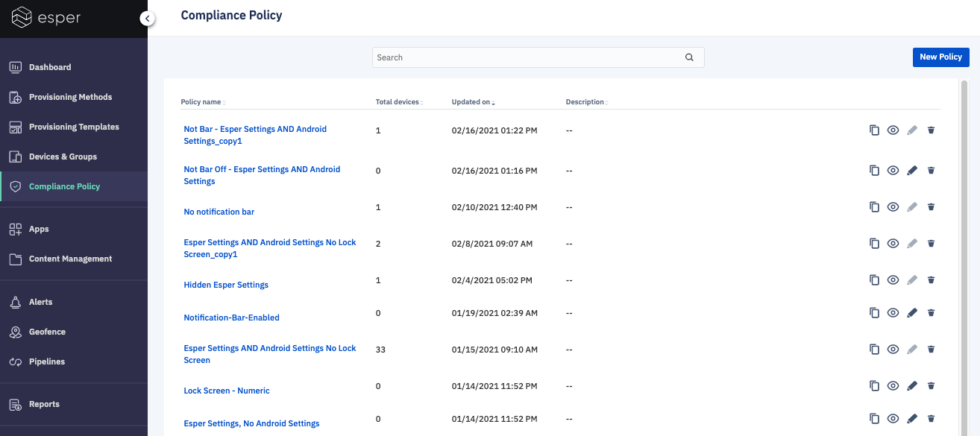The height and width of the screenshot is (436, 980).
Task: Edit the Not Bar Off policy
Action: pyautogui.click(x=911, y=171)
